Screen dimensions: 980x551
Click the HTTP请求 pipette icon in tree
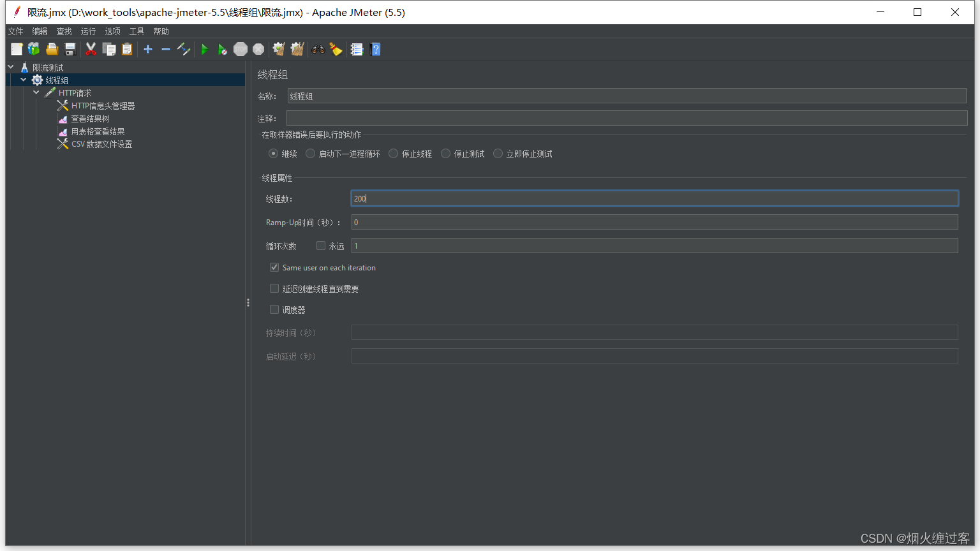pos(50,93)
